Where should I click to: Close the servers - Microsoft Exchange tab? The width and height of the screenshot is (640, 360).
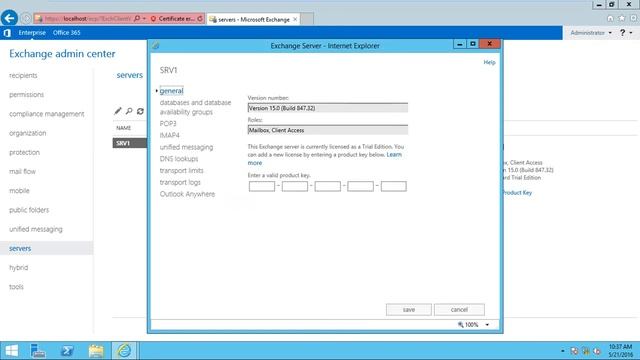(x=295, y=19)
